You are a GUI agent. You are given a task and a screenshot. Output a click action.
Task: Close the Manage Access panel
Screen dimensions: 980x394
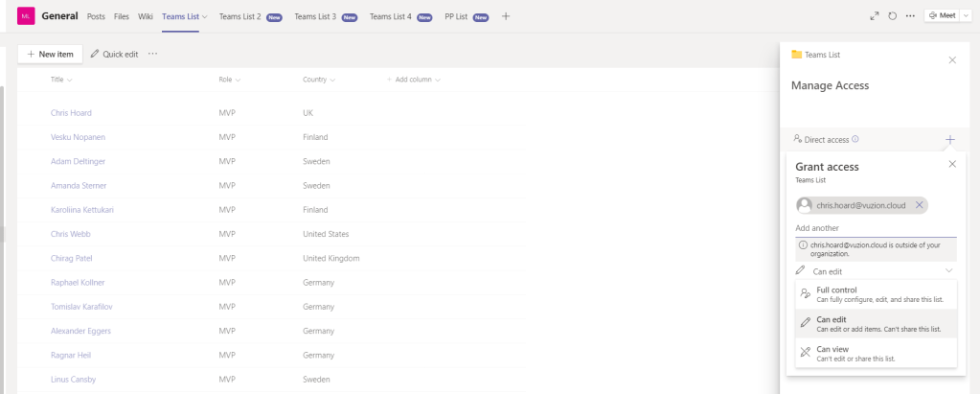click(951, 60)
